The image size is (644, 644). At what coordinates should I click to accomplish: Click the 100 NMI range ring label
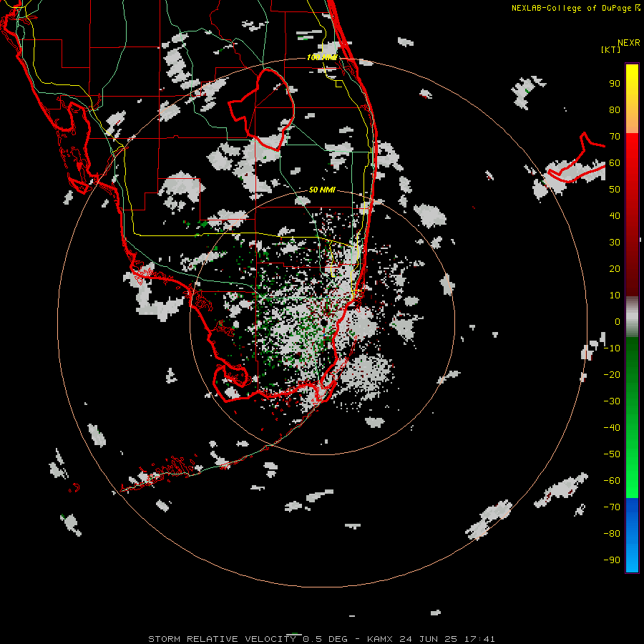(x=321, y=57)
